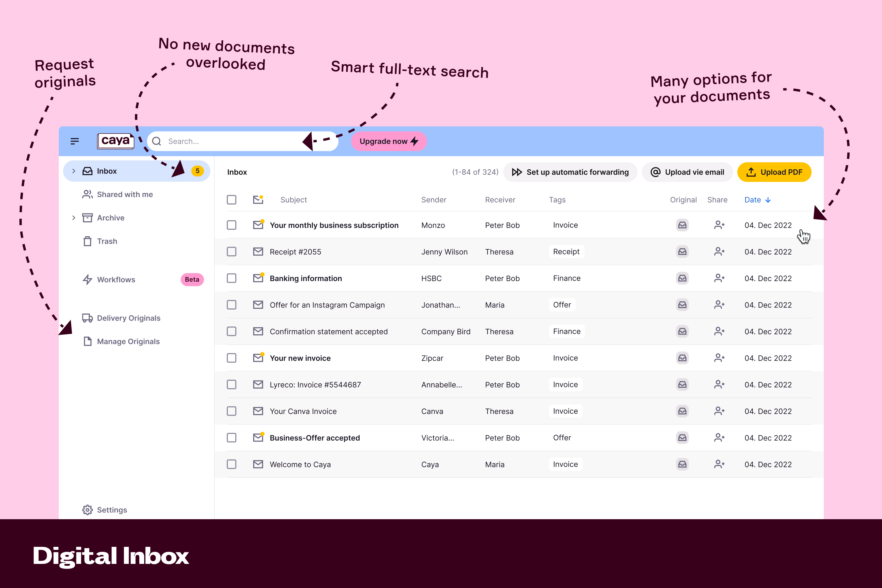The width and height of the screenshot is (882, 588).
Task: Click share icon for Welcome to Caya
Action: pyautogui.click(x=719, y=464)
